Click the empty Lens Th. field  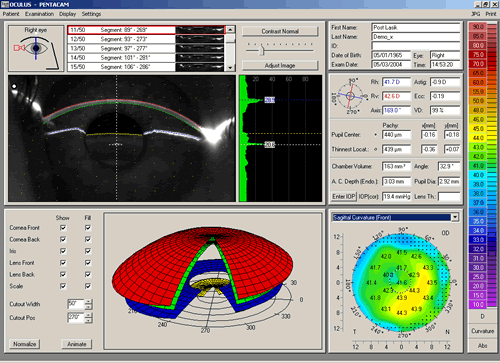click(x=449, y=196)
